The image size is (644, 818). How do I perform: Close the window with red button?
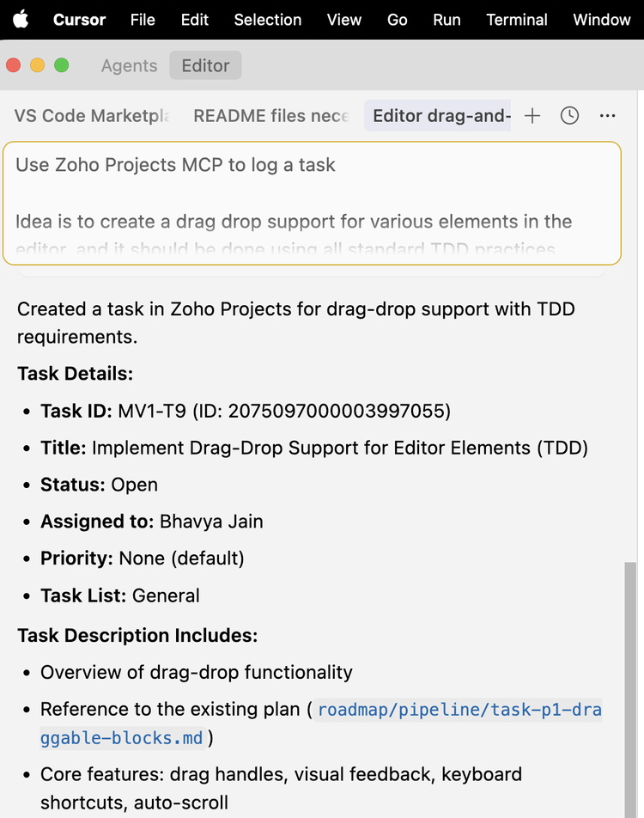click(x=14, y=65)
